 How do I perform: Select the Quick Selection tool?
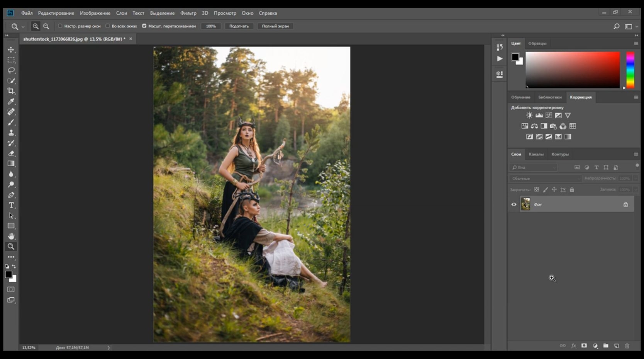point(11,81)
